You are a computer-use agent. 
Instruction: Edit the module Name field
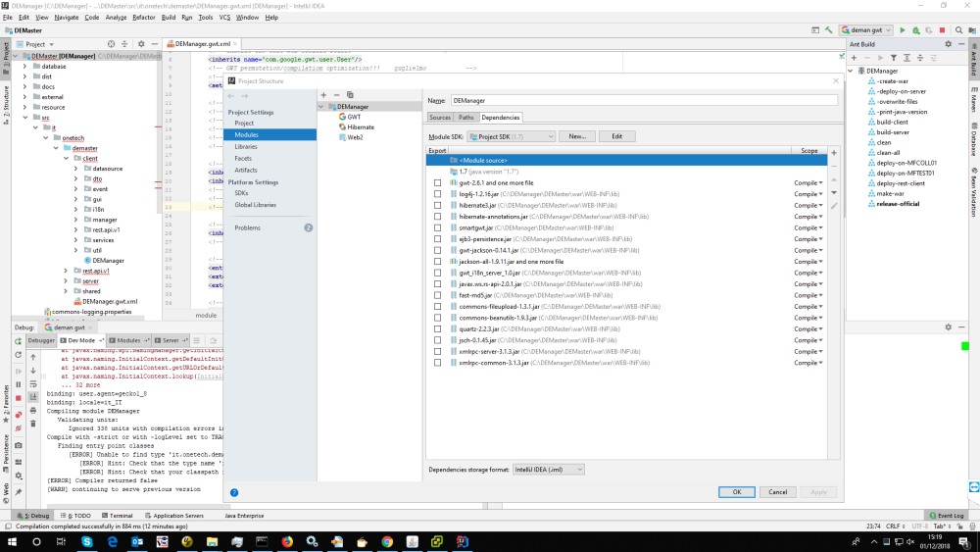[x=644, y=101]
